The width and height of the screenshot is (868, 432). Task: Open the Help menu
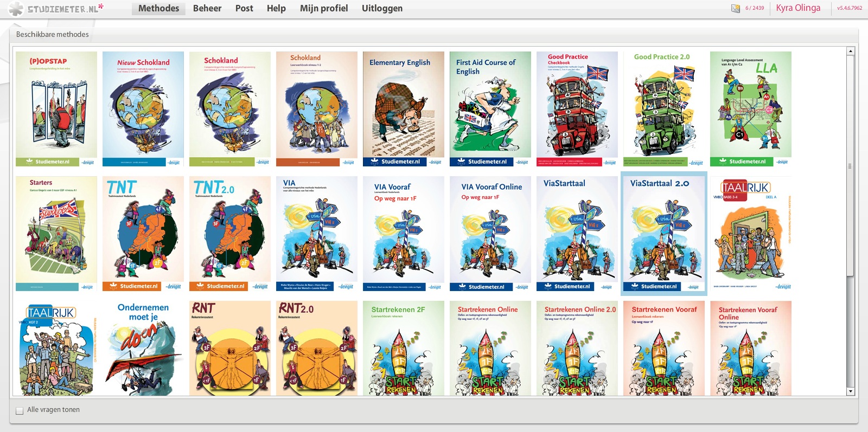(x=276, y=8)
